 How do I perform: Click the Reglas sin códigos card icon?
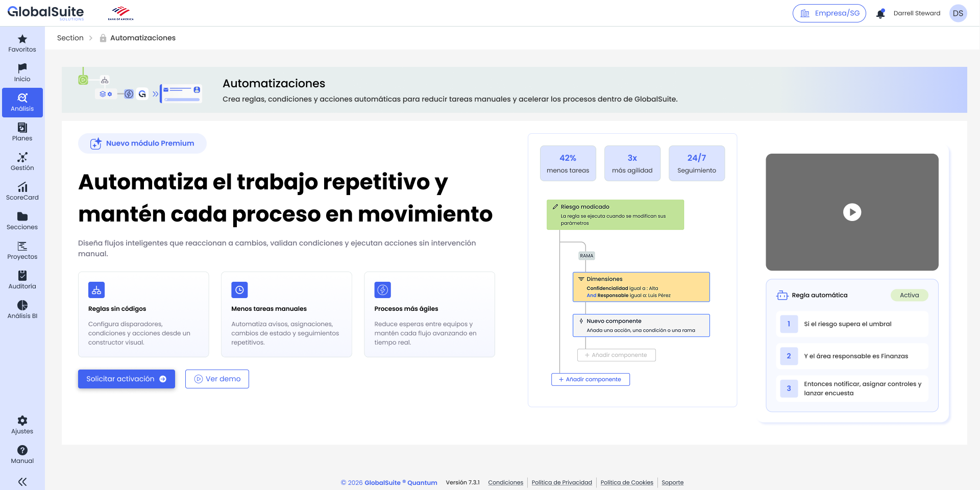click(x=96, y=290)
